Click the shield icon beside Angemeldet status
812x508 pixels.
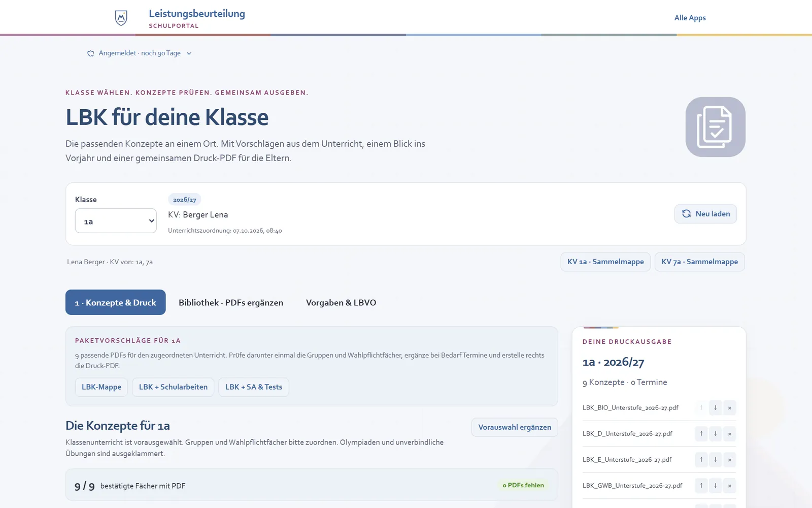point(90,53)
